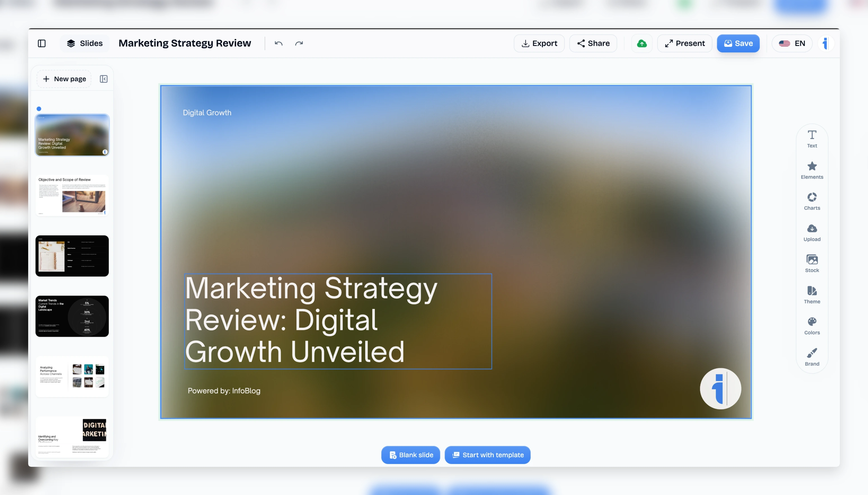Select the first slide thumbnail
The width and height of the screenshot is (868, 495).
click(x=72, y=135)
